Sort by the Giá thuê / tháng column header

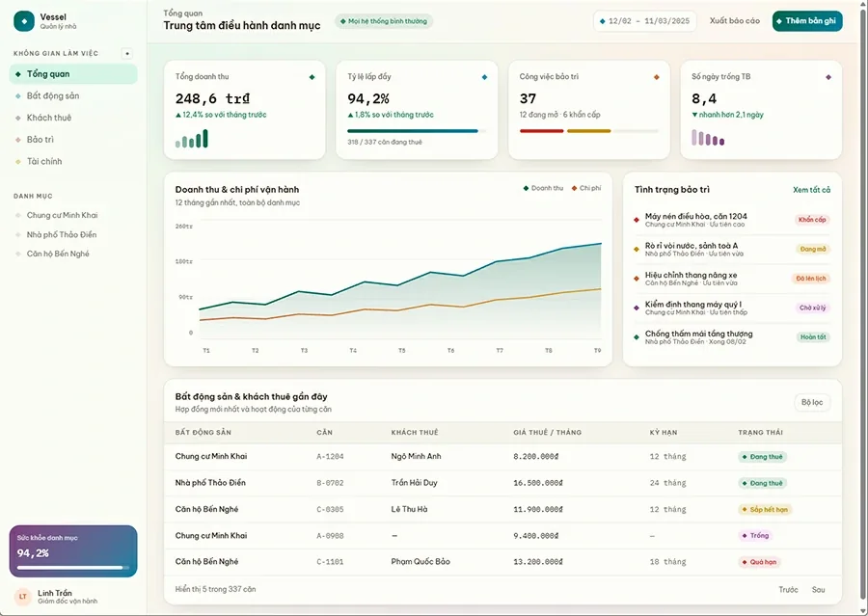pos(547,432)
